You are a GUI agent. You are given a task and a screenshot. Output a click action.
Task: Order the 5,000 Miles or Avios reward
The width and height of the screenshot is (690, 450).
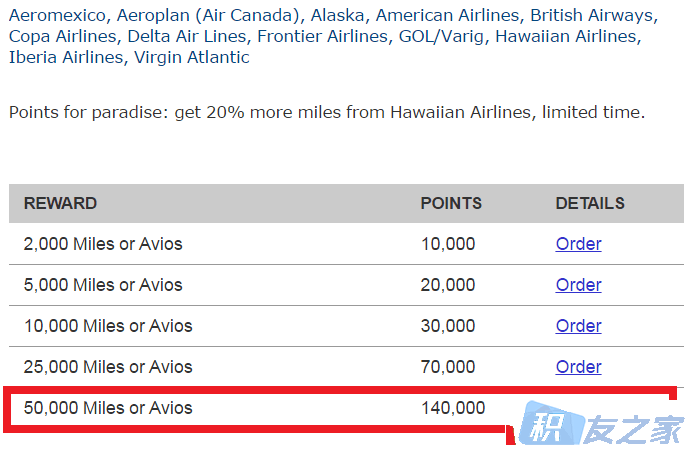point(578,285)
